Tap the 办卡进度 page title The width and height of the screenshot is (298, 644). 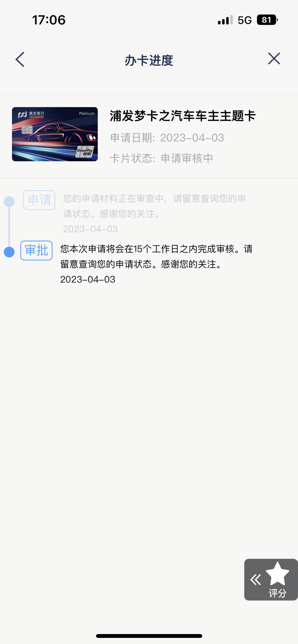[x=149, y=60]
